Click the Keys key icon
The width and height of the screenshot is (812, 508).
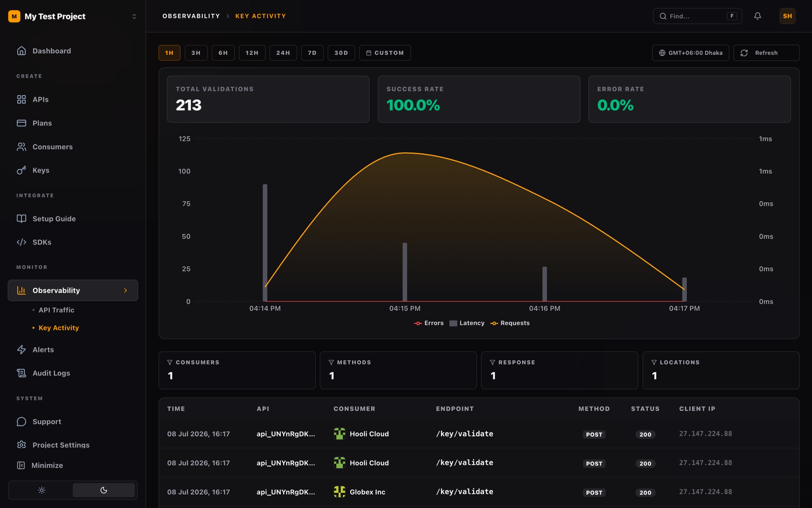(x=22, y=170)
